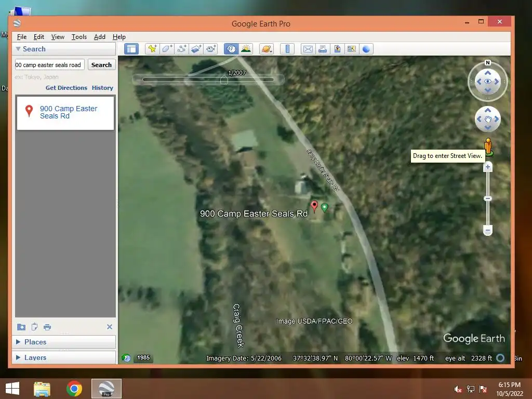The height and width of the screenshot is (399, 532).
Task: Zoom in with the plus button
Action: click(487, 167)
